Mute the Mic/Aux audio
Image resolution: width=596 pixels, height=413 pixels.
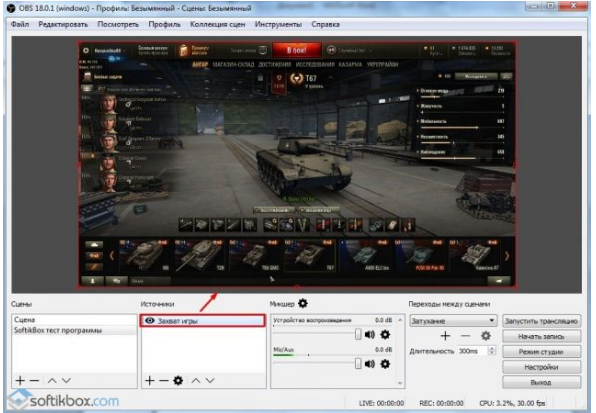[369, 364]
